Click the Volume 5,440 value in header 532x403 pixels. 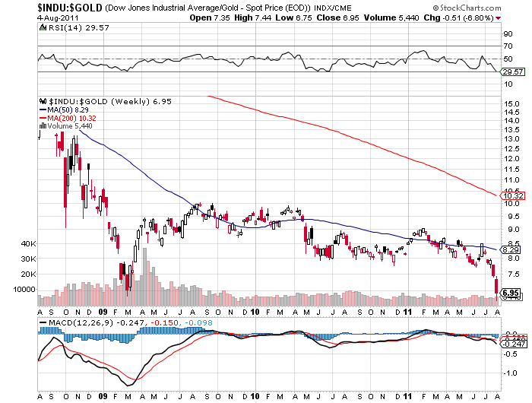click(391, 17)
